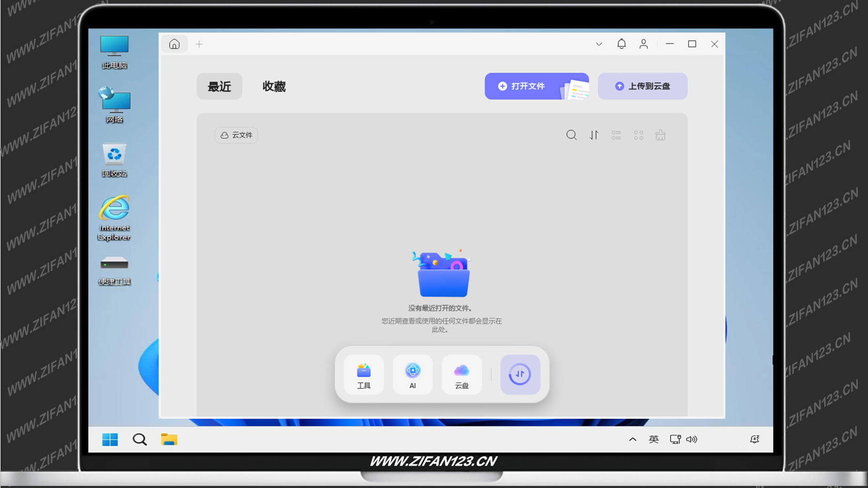Open the Windows Start menu
The image size is (868, 488).
click(x=110, y=439)
